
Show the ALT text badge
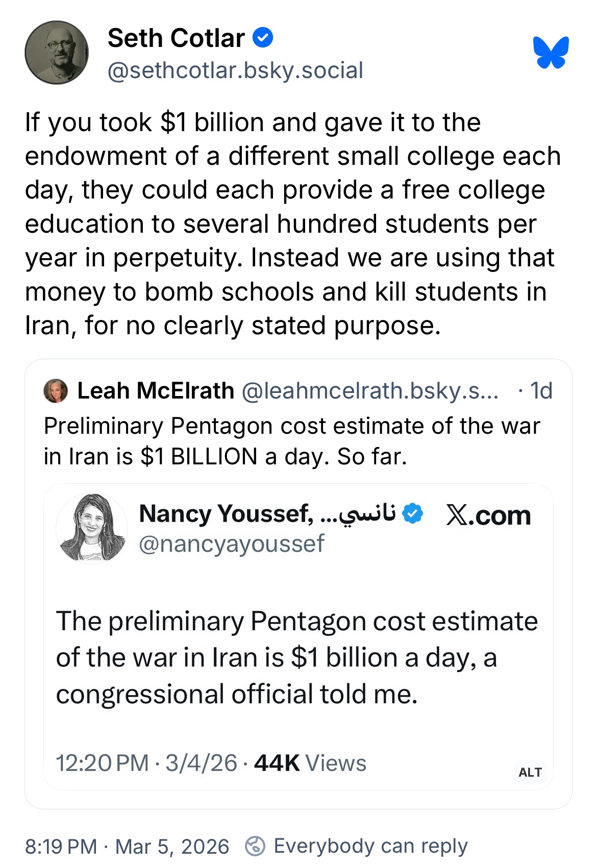tap(530, 772)
